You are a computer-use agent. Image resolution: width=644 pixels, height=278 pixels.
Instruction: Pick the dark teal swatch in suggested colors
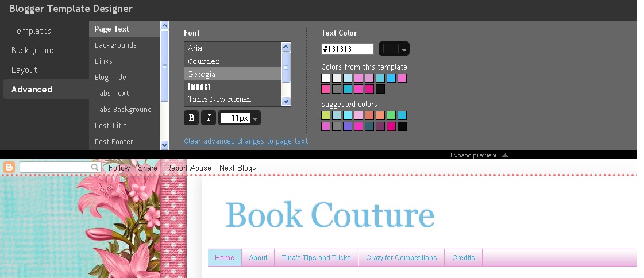369,126
